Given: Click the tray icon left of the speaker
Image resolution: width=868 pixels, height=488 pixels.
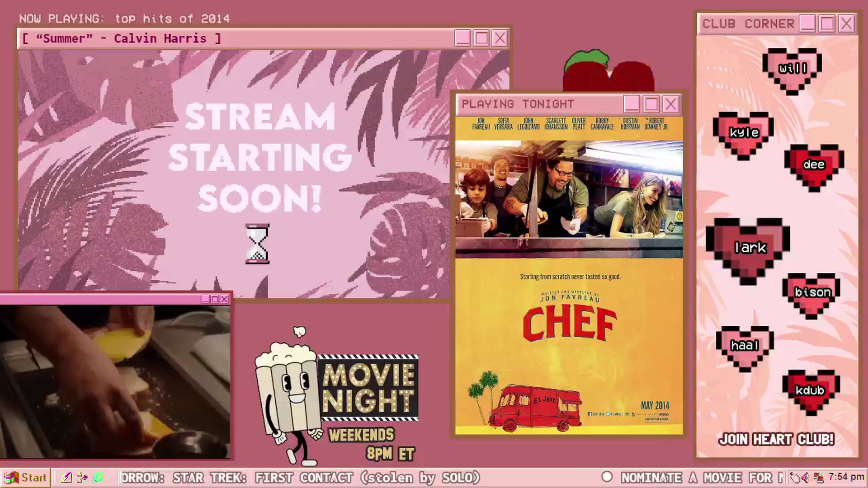Looking at the screenshot, I should coord(795,478).
